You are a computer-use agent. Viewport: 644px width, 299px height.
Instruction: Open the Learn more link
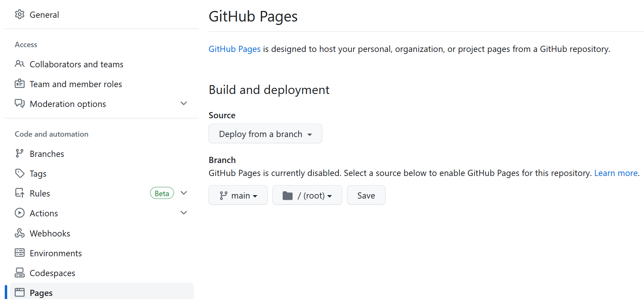click(616, 173)
